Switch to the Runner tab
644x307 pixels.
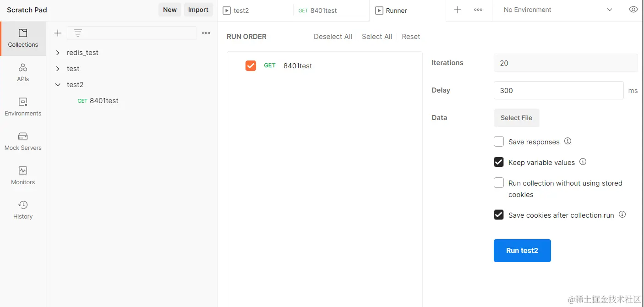(x=407, y=10)
